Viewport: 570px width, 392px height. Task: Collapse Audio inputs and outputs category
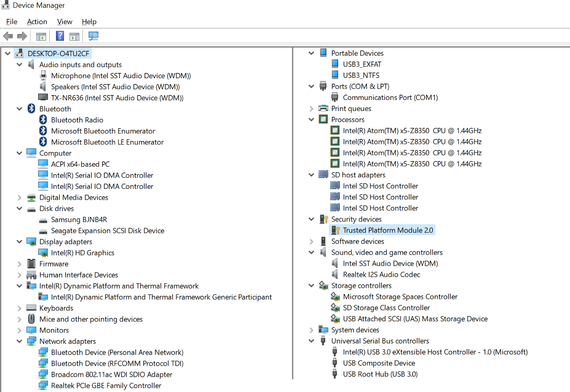point(19,64)
